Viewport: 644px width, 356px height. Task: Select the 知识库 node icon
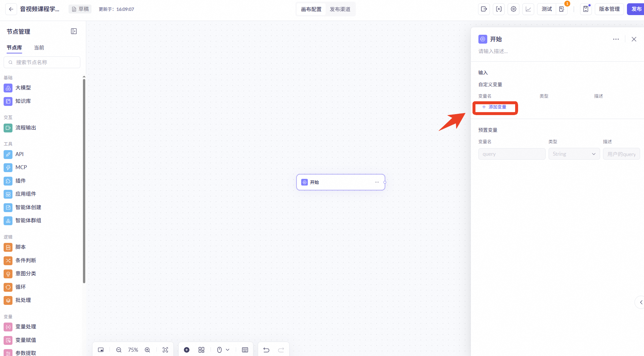click(8, 101)
